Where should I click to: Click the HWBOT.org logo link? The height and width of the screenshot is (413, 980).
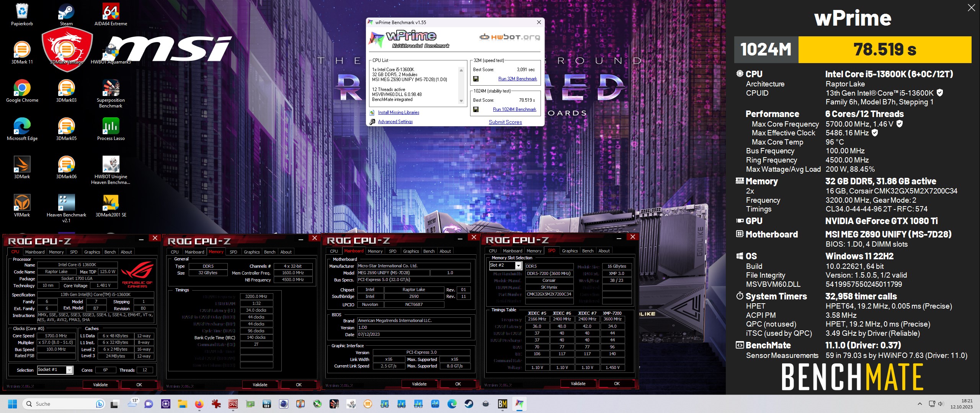pyautogui.click(x=510, y=37)
